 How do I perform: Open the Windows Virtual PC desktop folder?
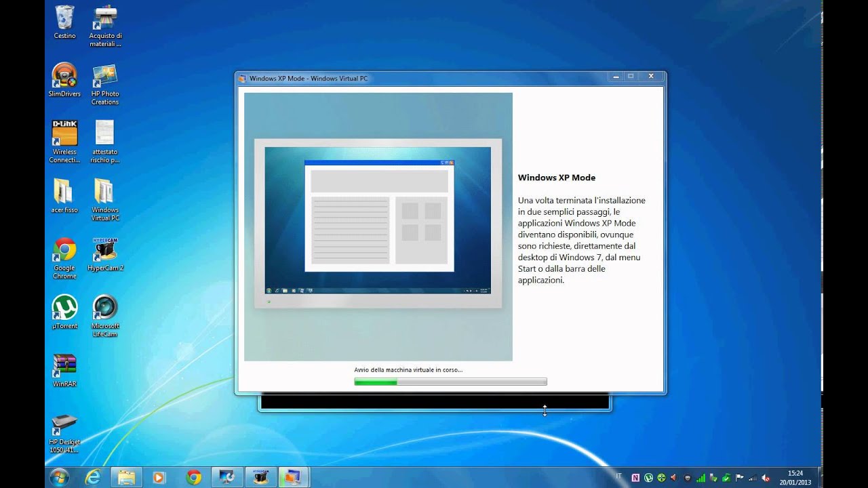tap(105, 200)
